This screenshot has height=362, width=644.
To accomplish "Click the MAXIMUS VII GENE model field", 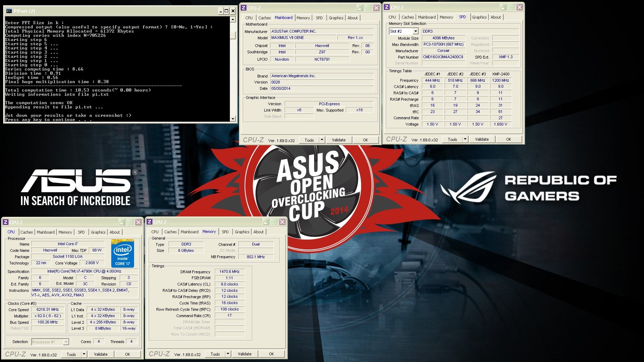I will tap(303, 38).
